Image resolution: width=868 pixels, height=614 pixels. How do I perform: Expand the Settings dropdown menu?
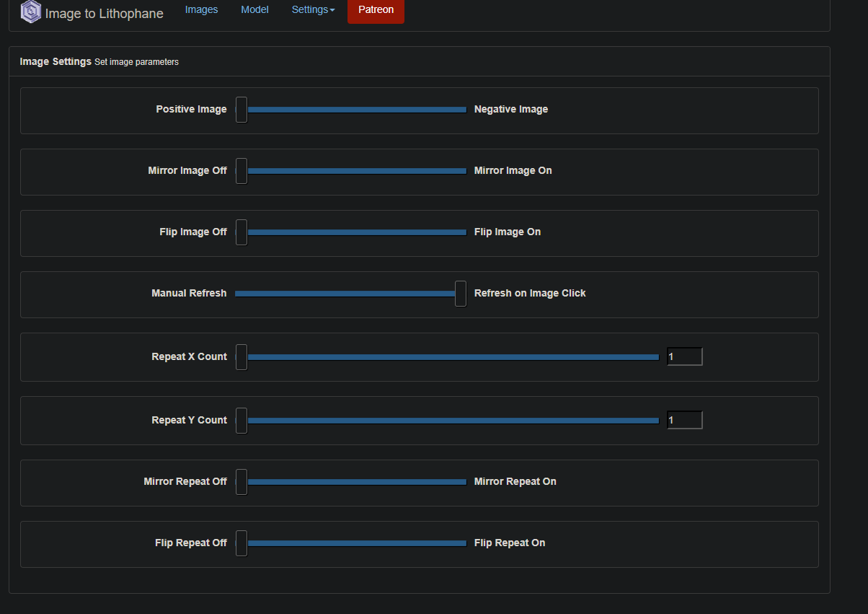click(313, 10)
